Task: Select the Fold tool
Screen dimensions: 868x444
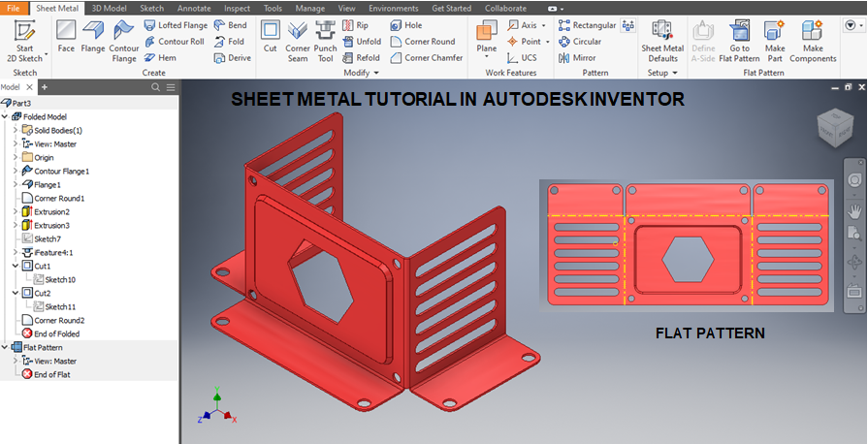Action: [229, 42]
